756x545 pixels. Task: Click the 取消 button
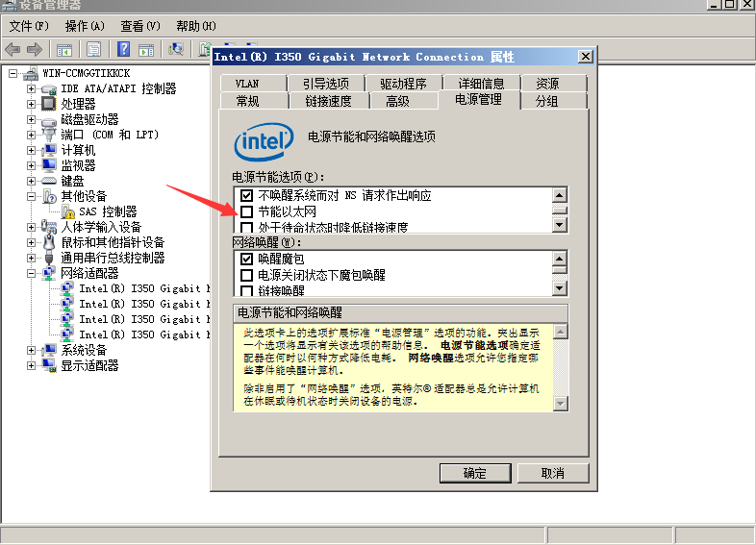pos(553,473)
